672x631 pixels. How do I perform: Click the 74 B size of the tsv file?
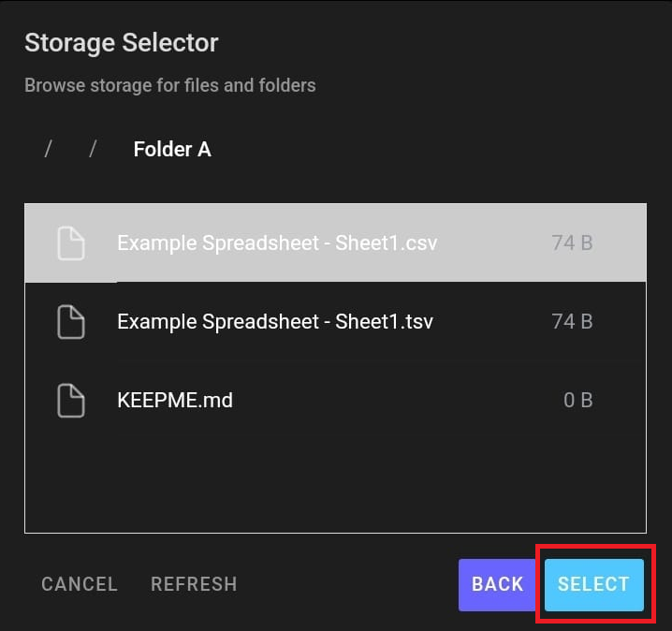tap(572, 322)
